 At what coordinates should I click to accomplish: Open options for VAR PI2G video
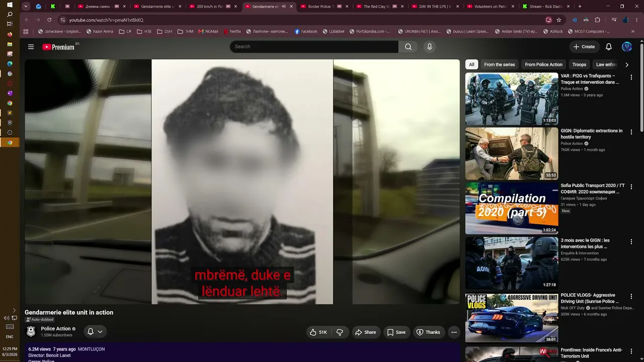point(631,77)
